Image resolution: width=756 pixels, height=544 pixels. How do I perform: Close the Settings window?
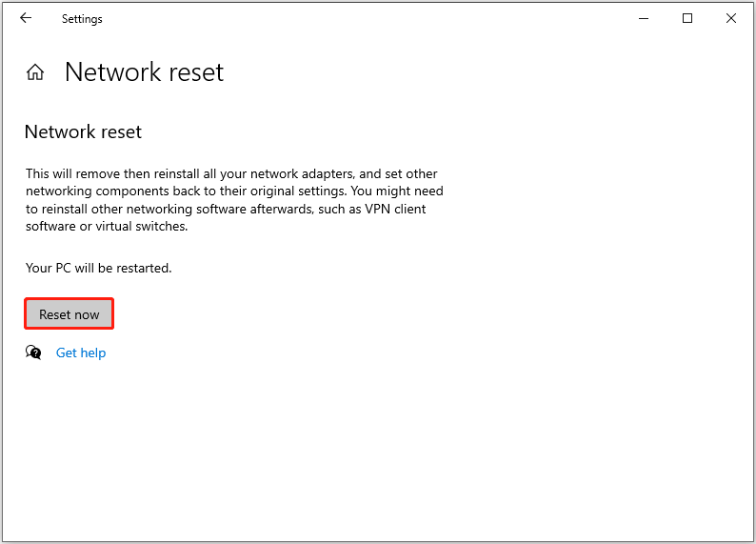tap(731, 18)
